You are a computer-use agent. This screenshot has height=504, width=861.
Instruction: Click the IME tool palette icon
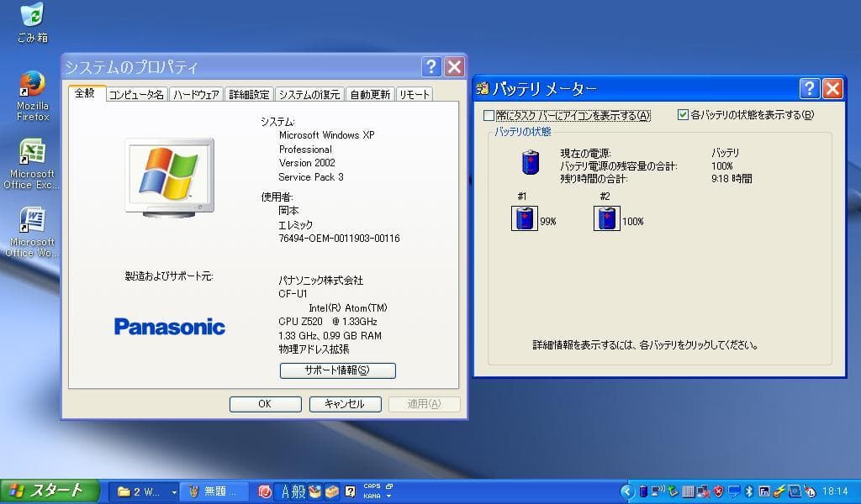coord(314,491)
